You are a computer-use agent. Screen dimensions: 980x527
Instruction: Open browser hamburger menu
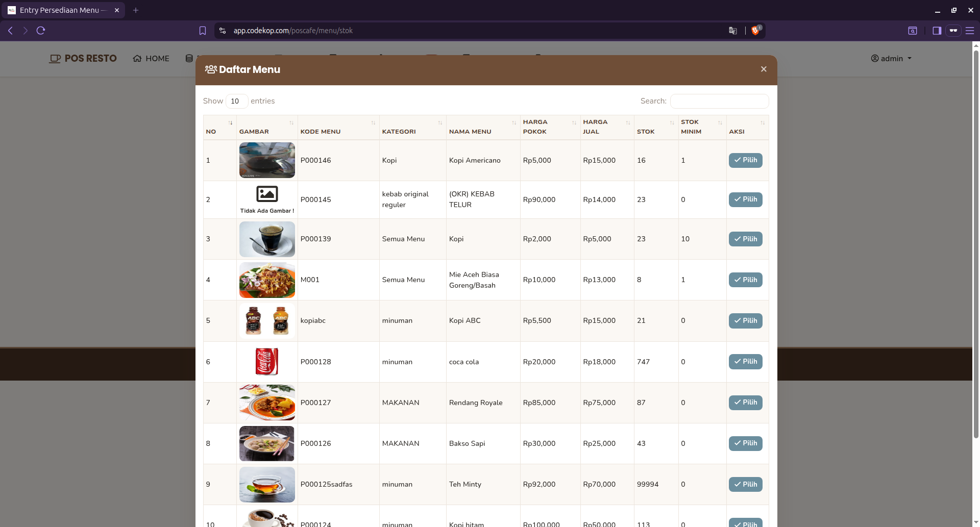tap(970, 31)
